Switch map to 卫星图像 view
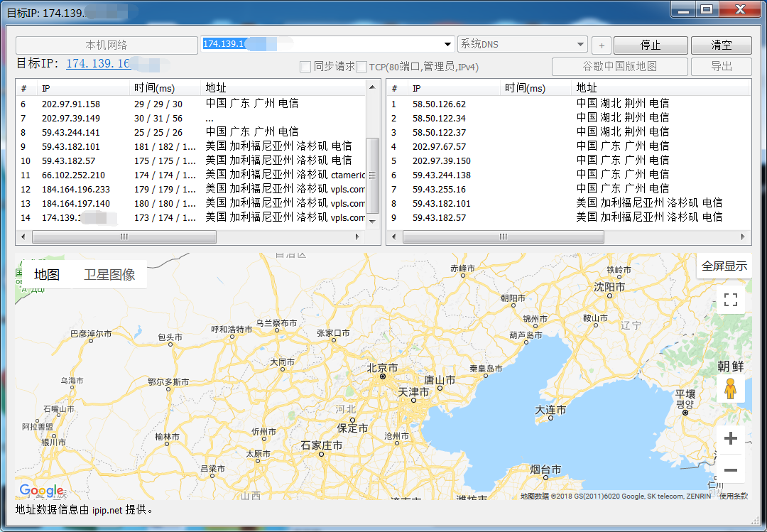The image size is (767, 532). click(109, 275)
